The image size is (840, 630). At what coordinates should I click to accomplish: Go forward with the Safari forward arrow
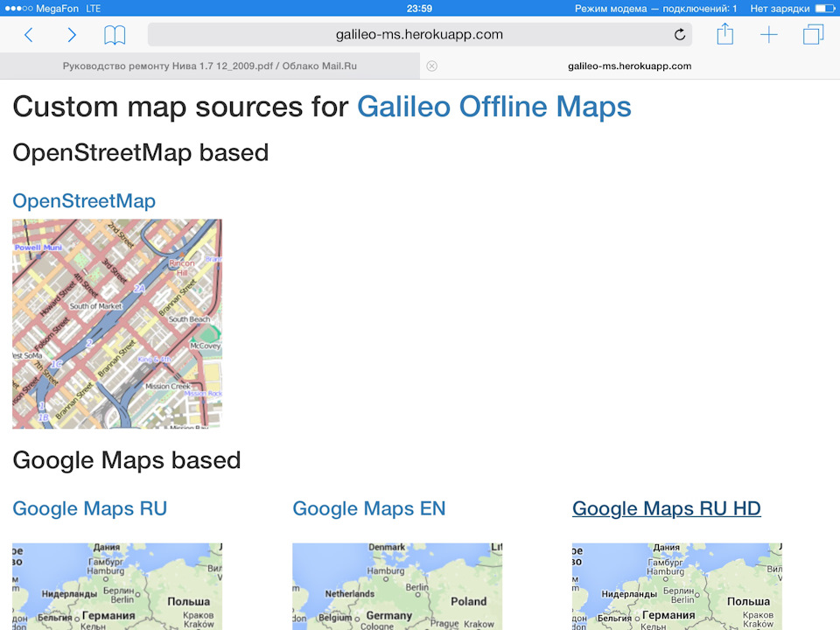point(72,35)
